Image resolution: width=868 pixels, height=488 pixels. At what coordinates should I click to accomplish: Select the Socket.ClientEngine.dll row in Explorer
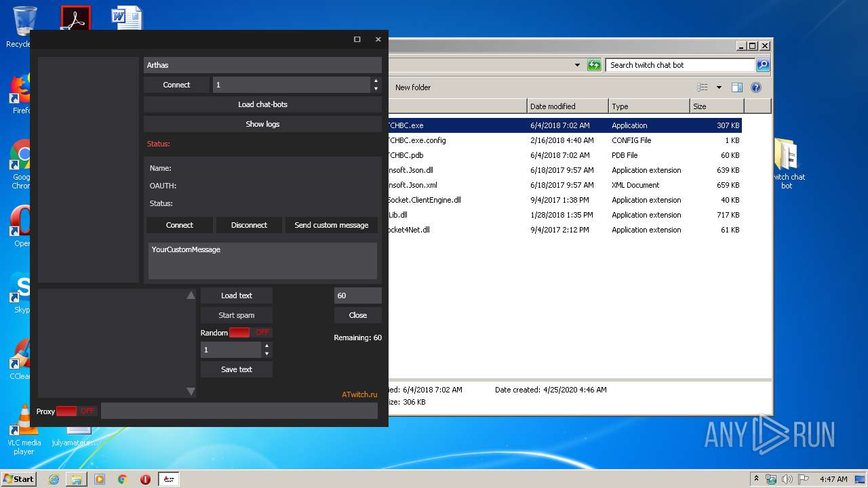click(564, 200)
